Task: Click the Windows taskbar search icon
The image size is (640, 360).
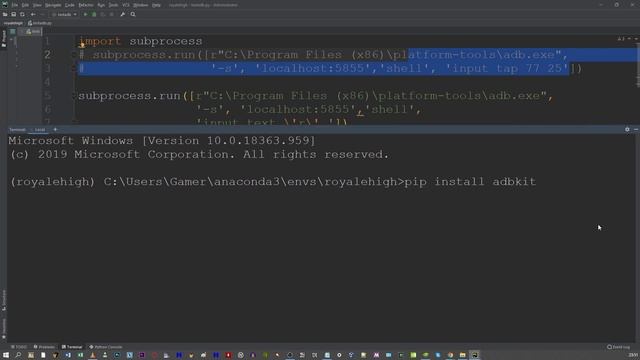Action: point(18,355)
